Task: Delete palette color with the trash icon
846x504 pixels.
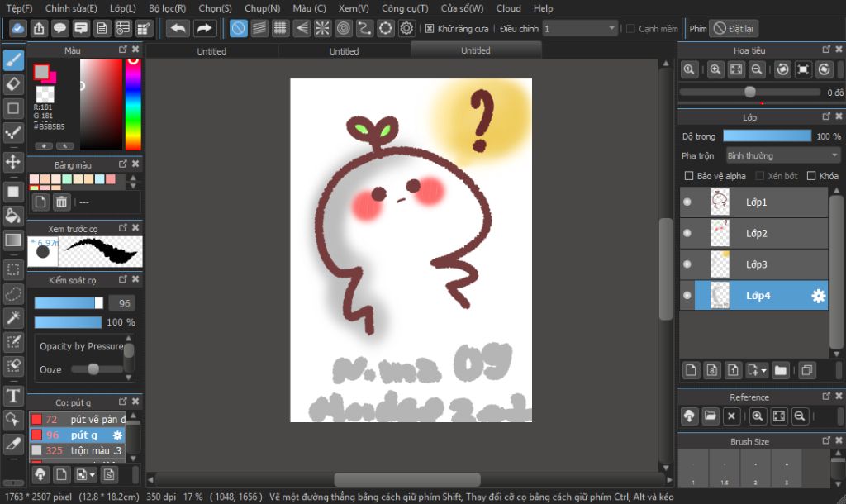Action: [x=61, y=202]
